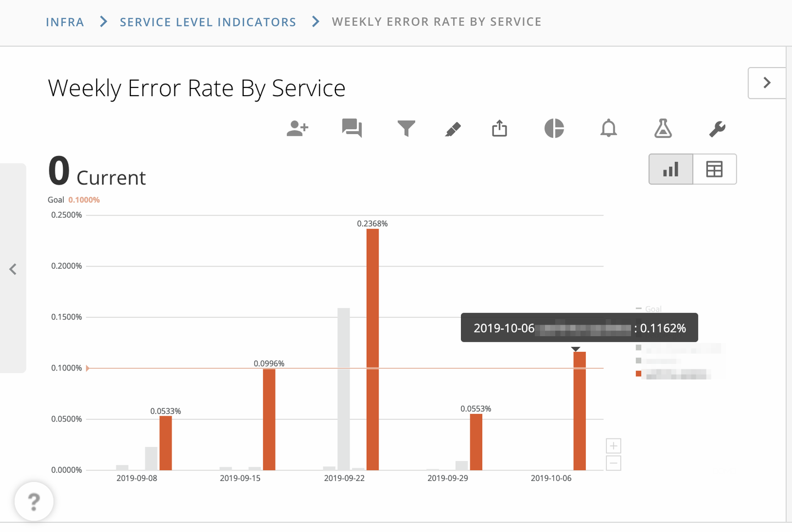The height and width of the screenshot is (532, 792).
Task: Click the wrench settings icon
Action: pos(717,129)
